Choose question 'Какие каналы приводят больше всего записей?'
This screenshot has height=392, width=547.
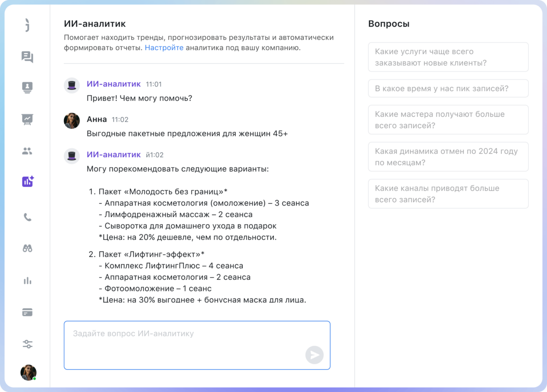[448, 194]
